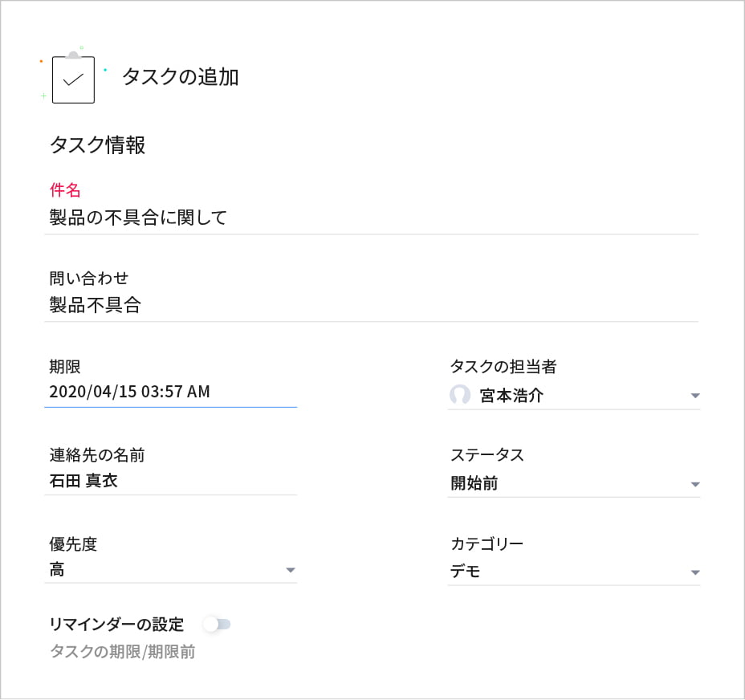745x700 pixels.
Task: Open the 優先度 dropdown arrow
Action: click(x=291, y=570)
